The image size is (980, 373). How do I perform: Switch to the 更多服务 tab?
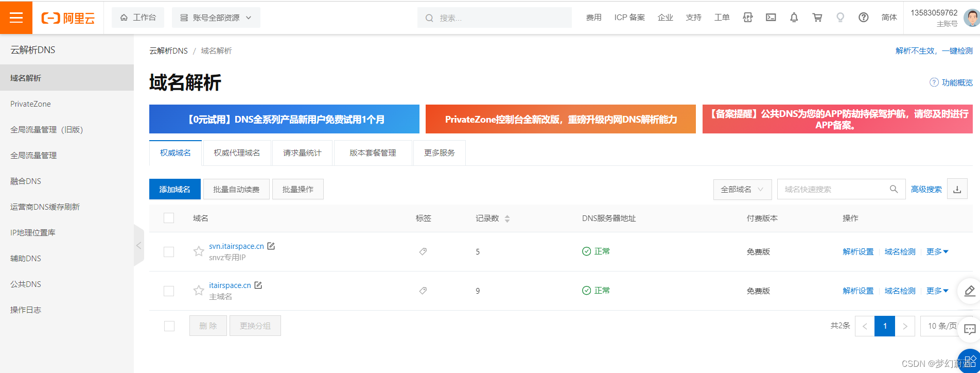pos(440,153)
